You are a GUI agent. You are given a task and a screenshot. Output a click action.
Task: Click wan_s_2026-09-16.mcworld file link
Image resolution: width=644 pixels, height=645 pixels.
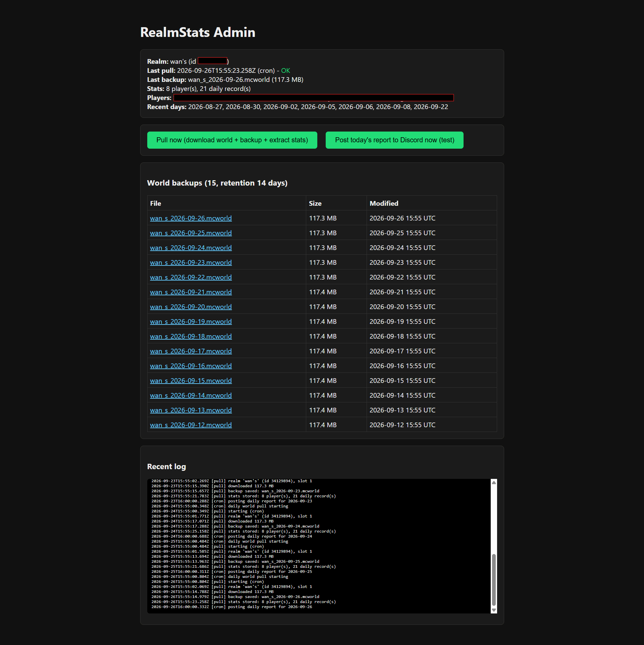coord(191,366)
